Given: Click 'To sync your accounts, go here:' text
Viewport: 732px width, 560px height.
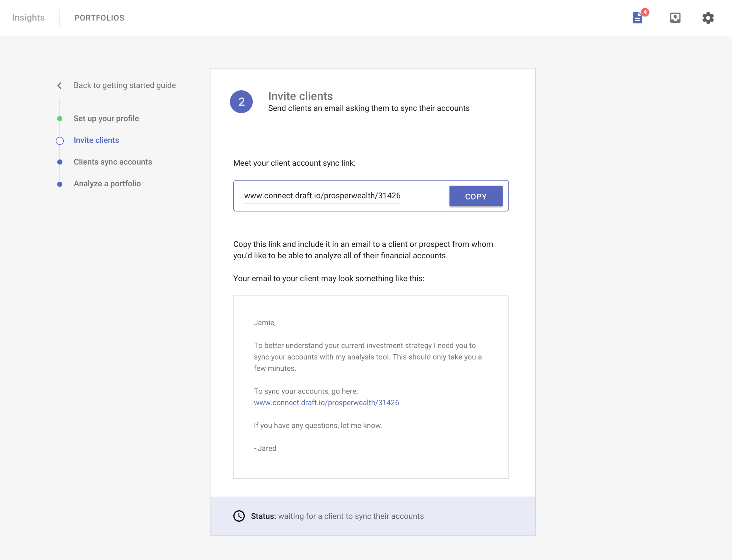Looking at the screenshot, I should click(x=306, y=391).
